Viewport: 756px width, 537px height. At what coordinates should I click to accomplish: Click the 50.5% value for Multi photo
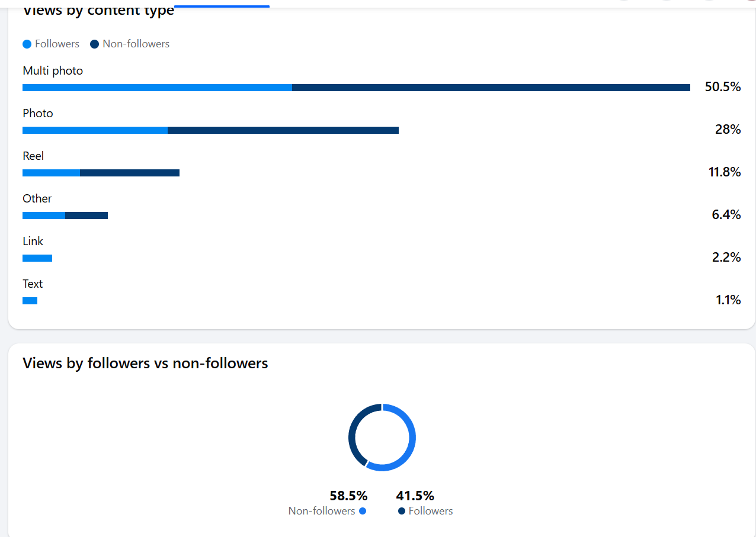pos(722,87)
